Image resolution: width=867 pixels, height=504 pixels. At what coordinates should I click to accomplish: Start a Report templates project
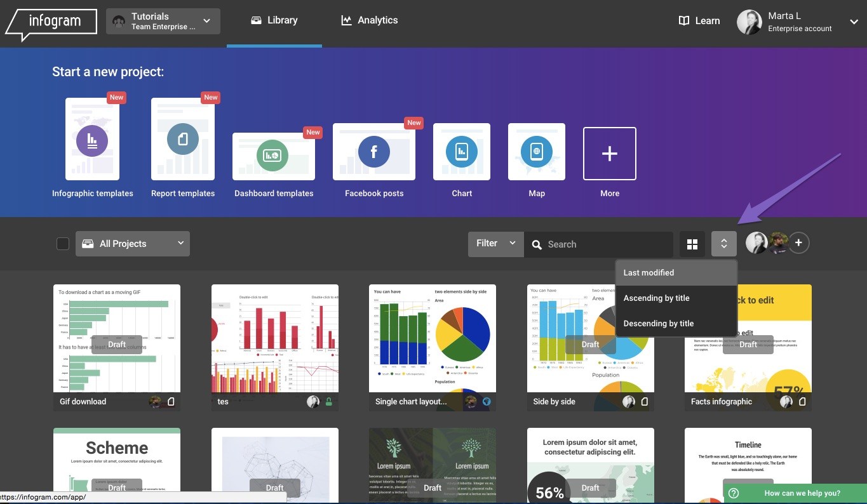pyautogui.click(x=183, y=139)
